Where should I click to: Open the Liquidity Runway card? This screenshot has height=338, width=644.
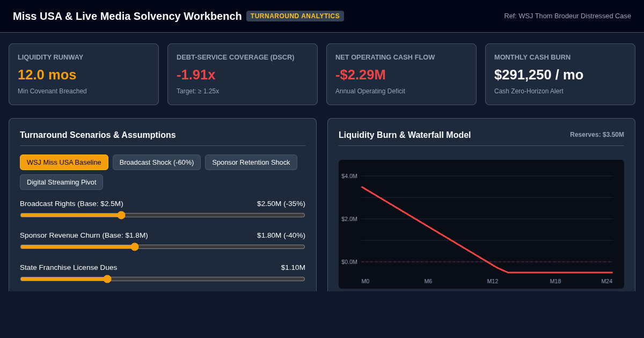[x=84, y=74]
